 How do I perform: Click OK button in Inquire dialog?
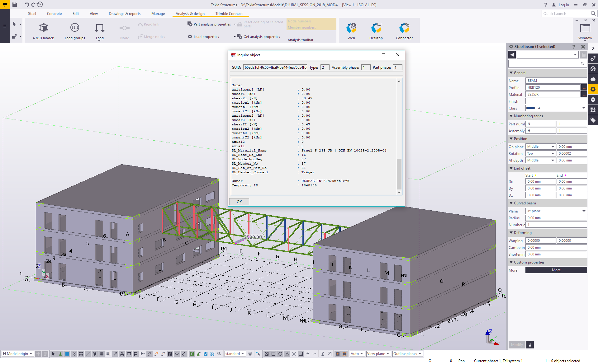[x=239, y=201]
